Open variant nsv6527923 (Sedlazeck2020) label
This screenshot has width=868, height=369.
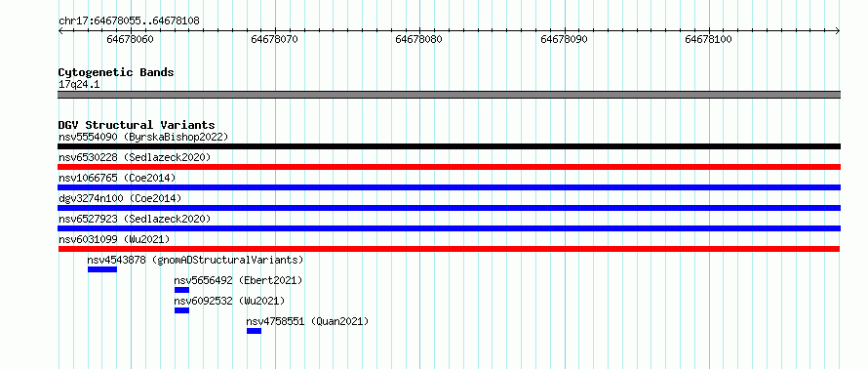(135, 219)
